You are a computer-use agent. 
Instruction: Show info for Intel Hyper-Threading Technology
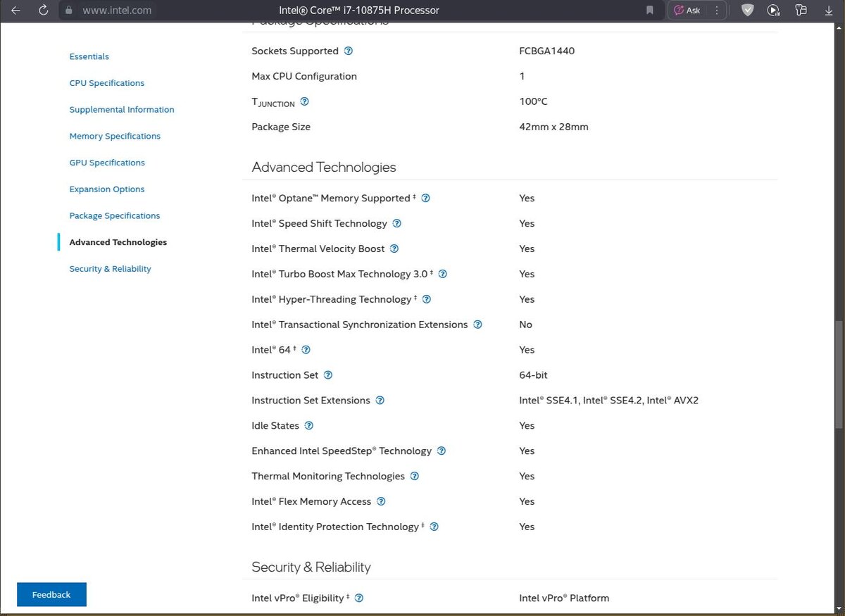[x=426, y=299]
